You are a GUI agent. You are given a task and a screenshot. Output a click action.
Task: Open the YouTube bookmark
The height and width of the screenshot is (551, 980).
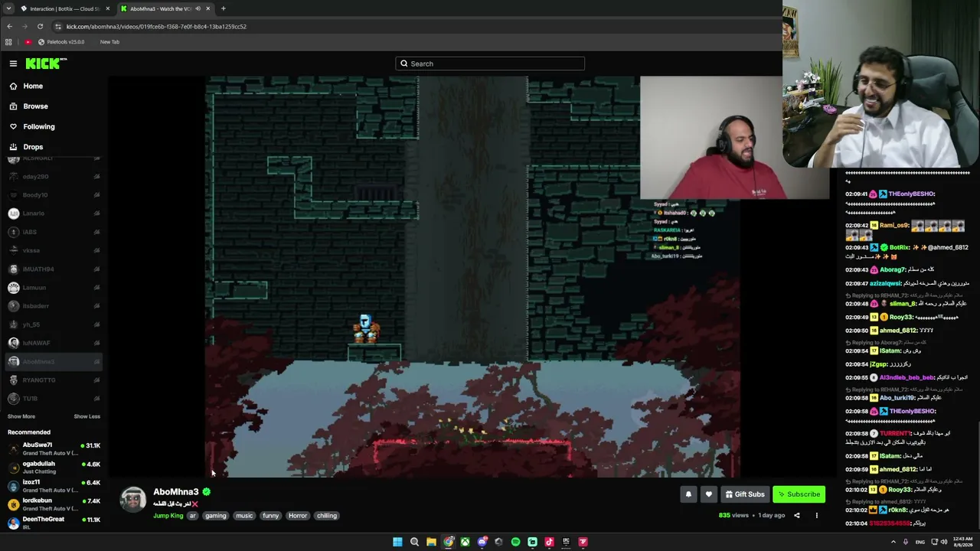click(28, 42)
